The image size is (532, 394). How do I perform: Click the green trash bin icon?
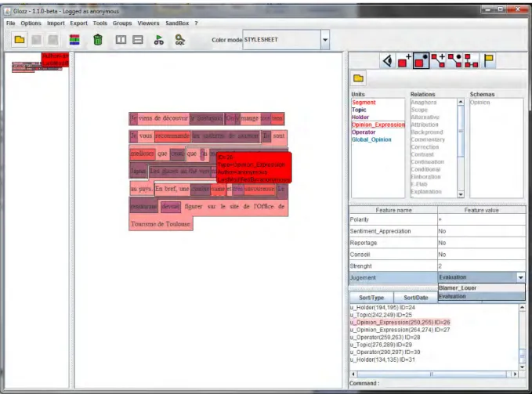(x=98, y=40)
